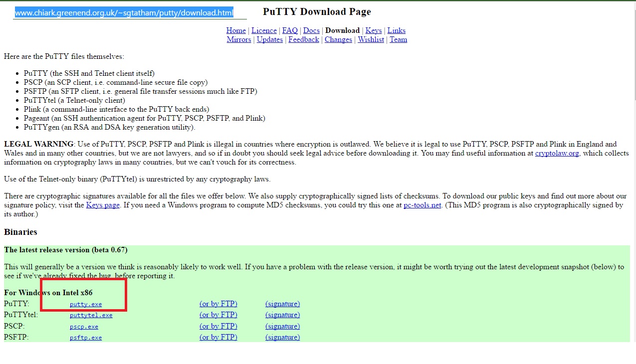This screenshot has width=636, height=364.
Task: Visit the Keys link in navigation
Action: point(374,30)
